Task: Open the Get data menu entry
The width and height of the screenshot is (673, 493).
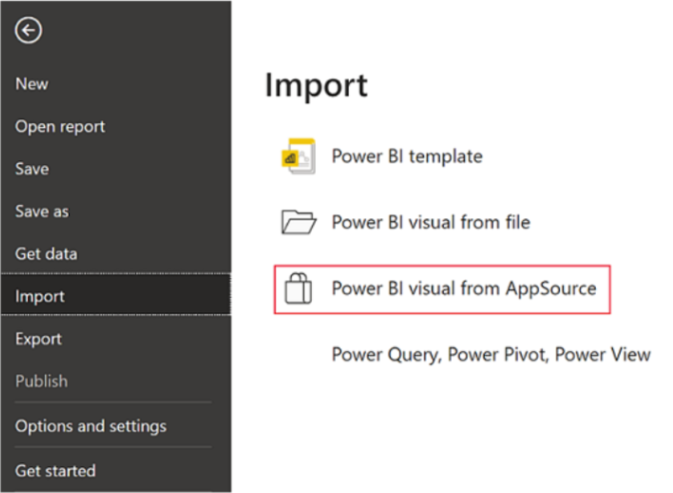Action: point(46,254)
